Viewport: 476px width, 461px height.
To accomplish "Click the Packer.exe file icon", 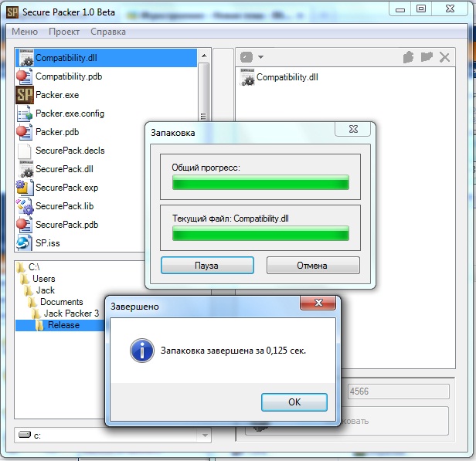I will (x=24, y=95).
